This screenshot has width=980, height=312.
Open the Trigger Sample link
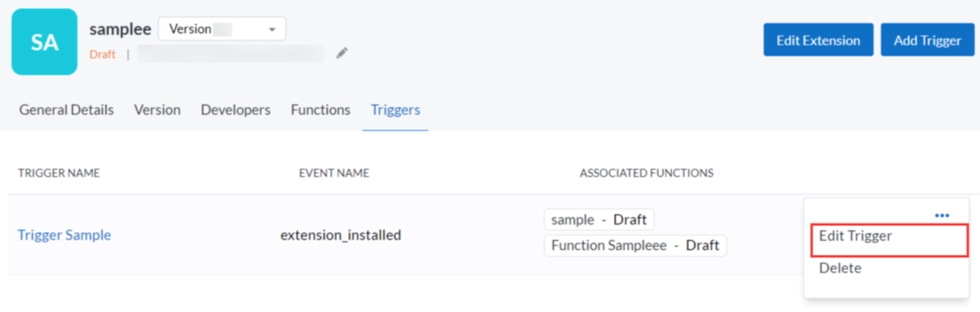click(x=64, y=235)
